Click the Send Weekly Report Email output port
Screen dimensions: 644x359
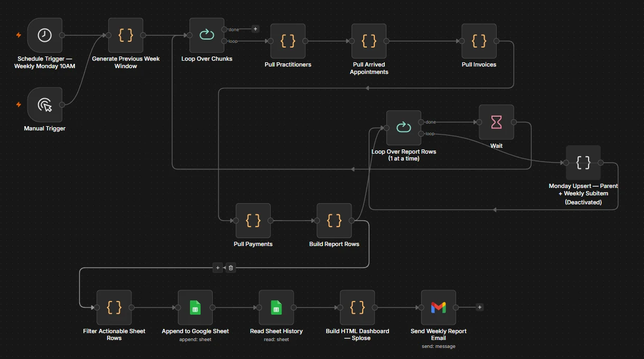456,307
